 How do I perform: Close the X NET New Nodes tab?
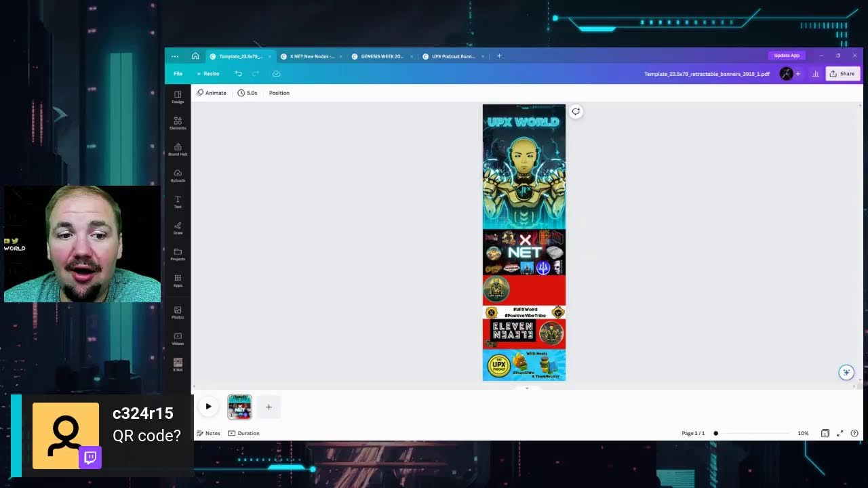pos(340,56)
